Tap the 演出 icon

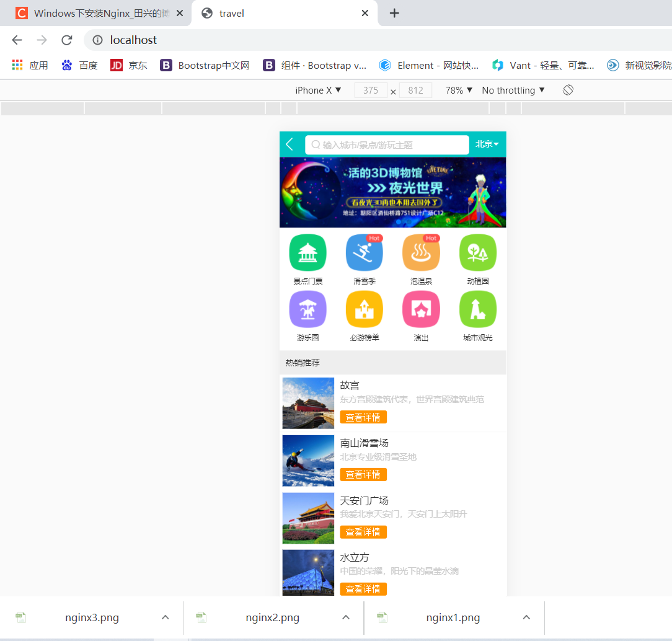click(421, 309)
